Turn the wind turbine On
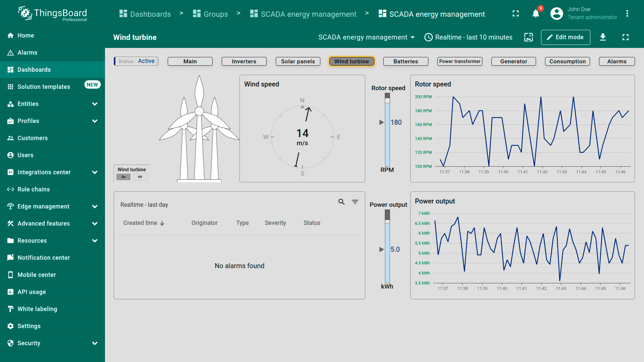 tap(123, 177)
